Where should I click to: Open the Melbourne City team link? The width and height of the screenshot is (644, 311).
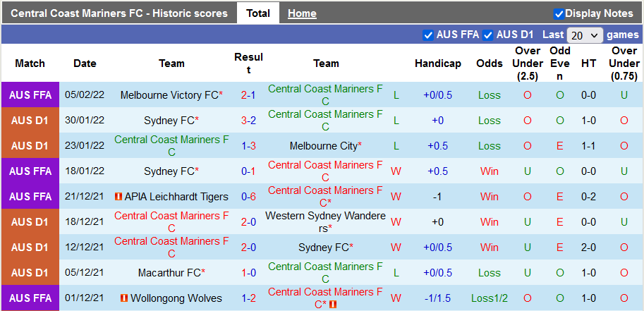[324, 146]
